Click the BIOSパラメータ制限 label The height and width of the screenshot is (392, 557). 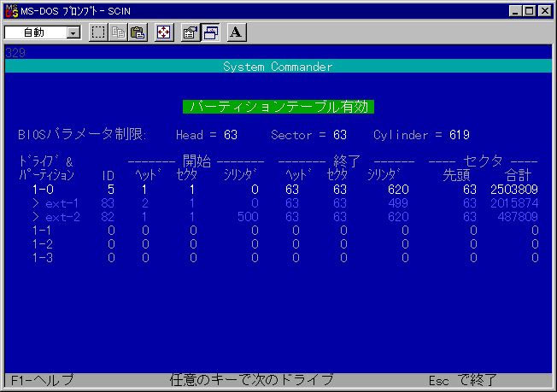(82, 135)
